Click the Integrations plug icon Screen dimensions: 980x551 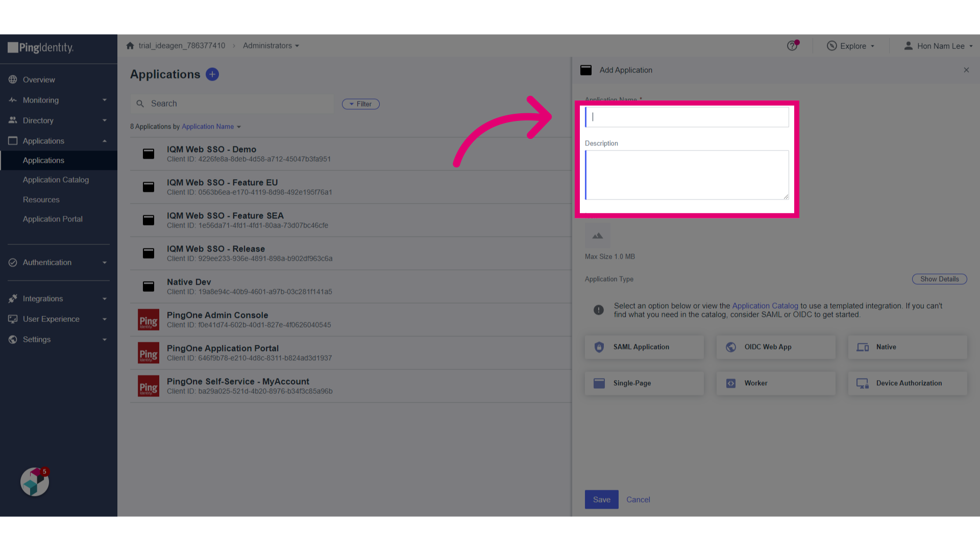(x=13, y=298)
